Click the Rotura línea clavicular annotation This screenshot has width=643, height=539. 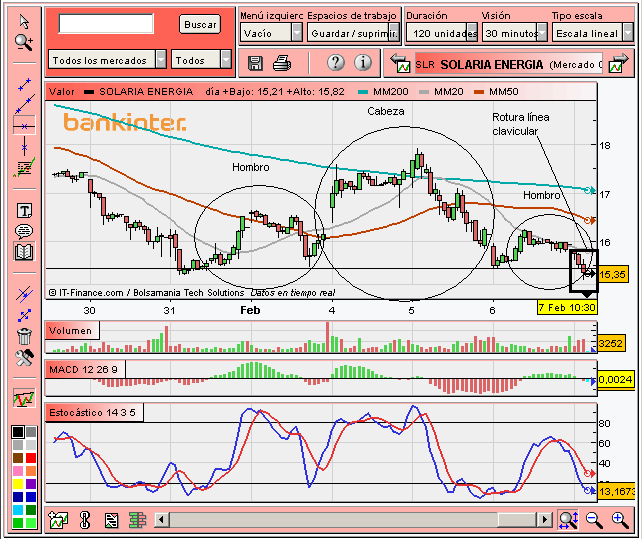click(x=520, y=124)
